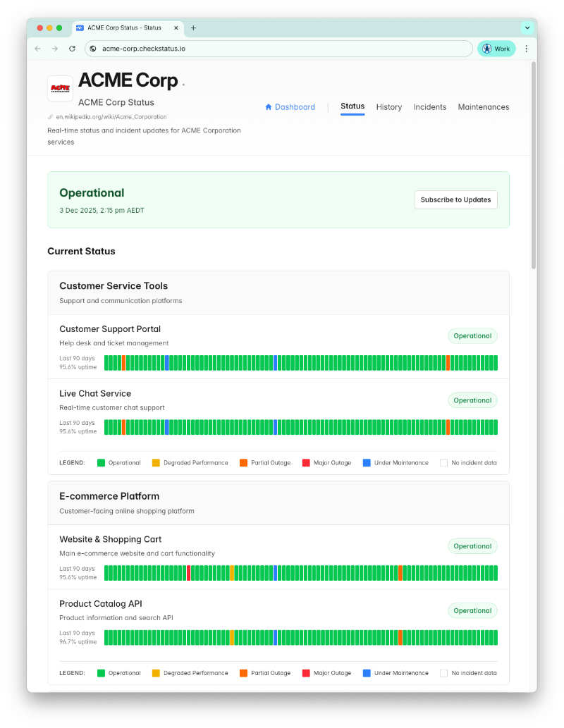
Task: Click the page reload icon
Action: (73, 48)
